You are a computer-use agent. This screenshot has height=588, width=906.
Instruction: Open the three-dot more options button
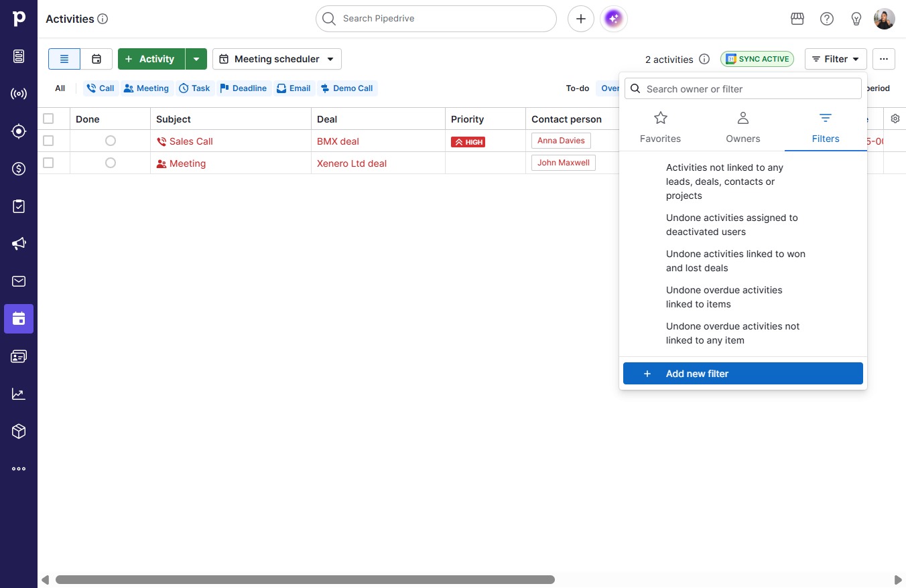[x=884, y=59]
